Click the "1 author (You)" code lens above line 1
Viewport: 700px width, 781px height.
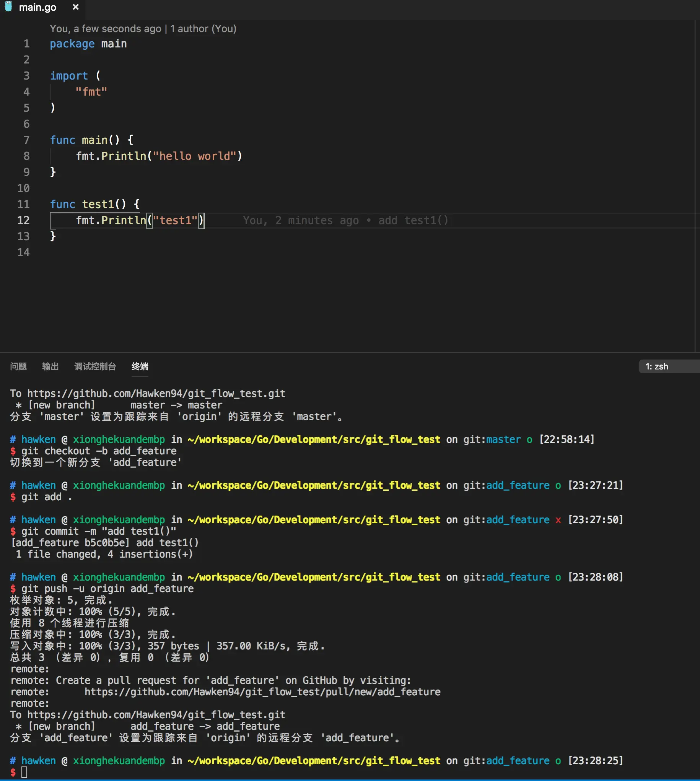point(203,29)
